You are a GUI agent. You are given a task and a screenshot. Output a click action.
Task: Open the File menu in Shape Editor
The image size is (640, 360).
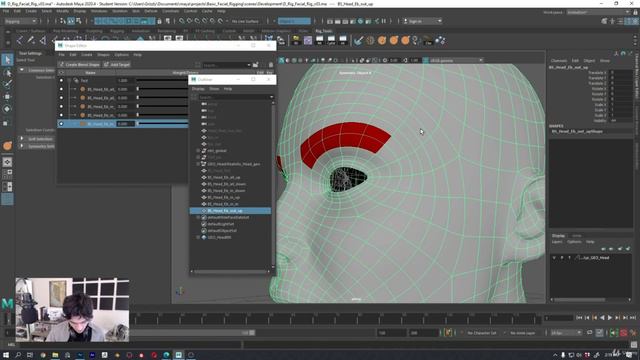coord(61,55)
